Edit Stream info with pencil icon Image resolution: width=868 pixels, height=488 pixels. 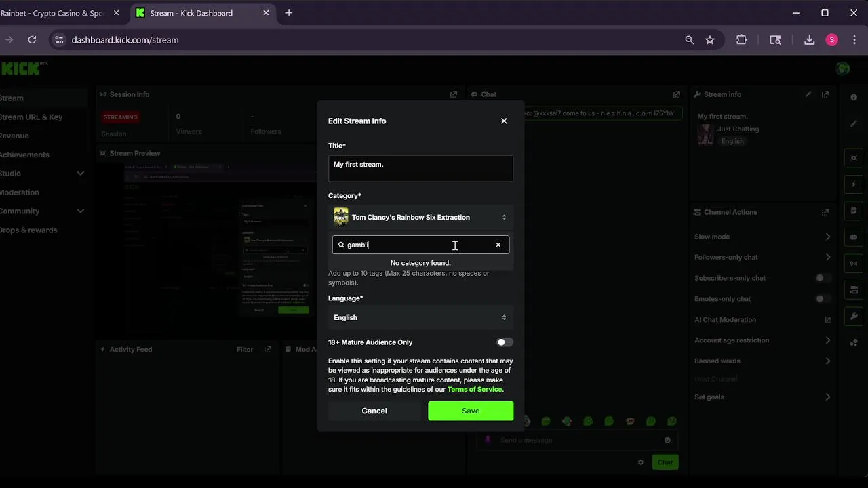[x=808, y=94]
